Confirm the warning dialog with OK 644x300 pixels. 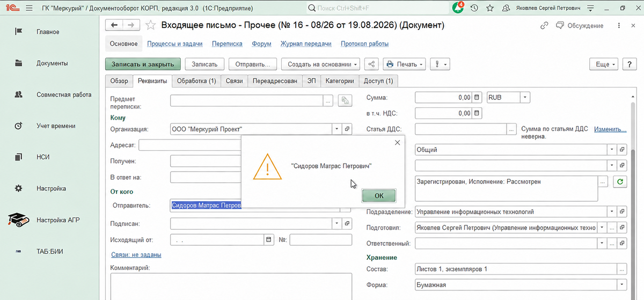coord(379,196)
